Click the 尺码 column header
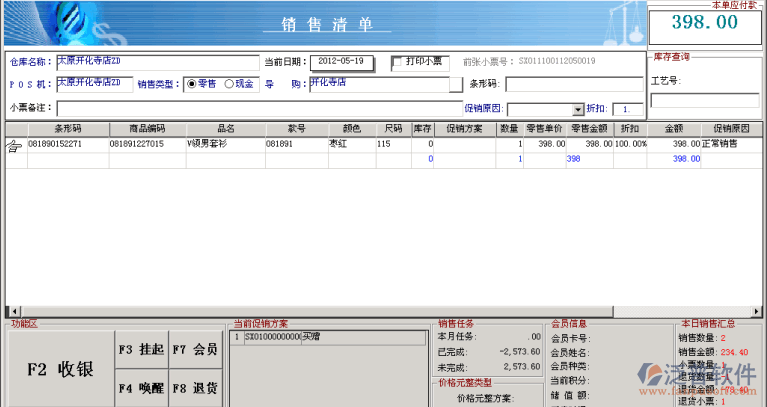The height and width of the screenshot is (407, 767). (x=393, y=129)
